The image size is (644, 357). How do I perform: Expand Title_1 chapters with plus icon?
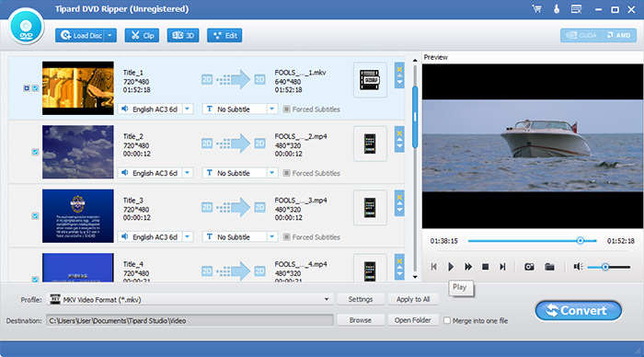coord(27,88)
